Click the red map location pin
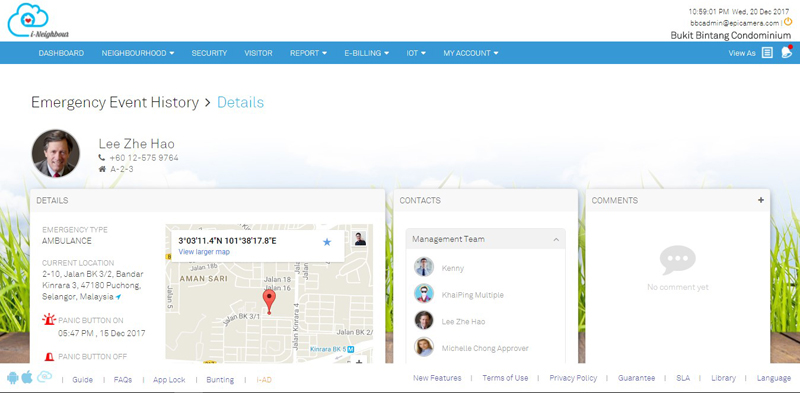 coord(269,302)
